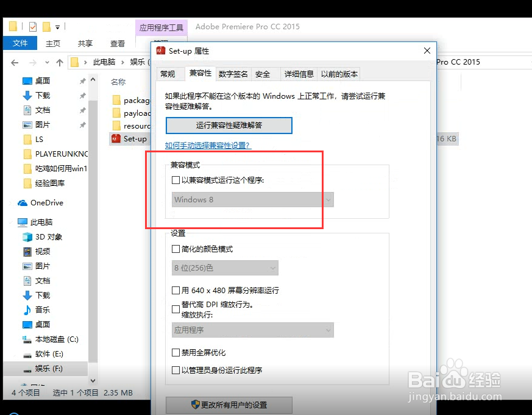532x415 pixels.
Task: Open 本地磁盘 (C:) drive
Action: click(x=50, y=339)
